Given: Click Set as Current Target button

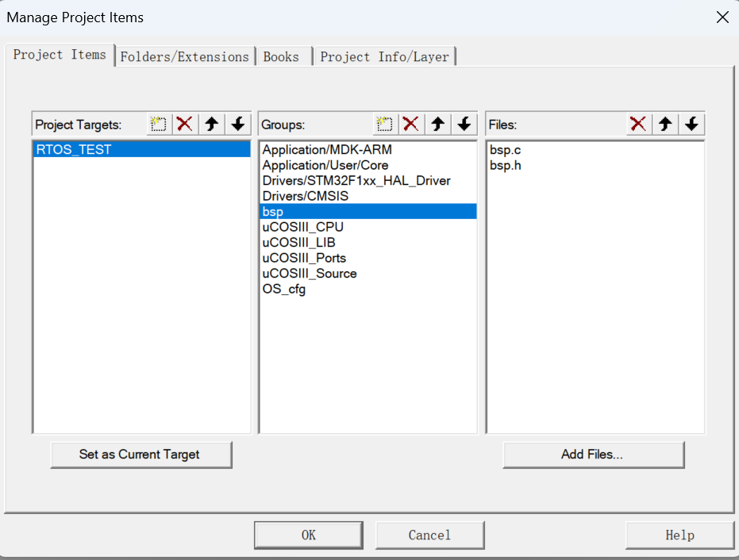Looking at the screenshot, I should coord(141,455).
